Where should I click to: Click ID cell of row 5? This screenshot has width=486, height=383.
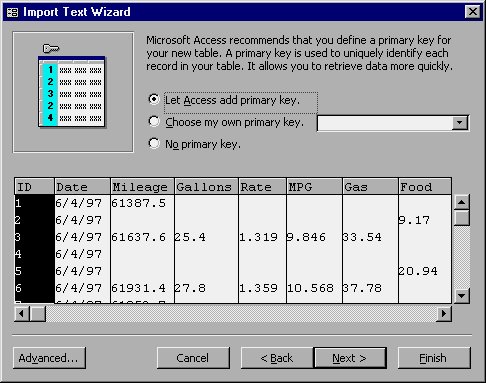click(x=34, y=271)
